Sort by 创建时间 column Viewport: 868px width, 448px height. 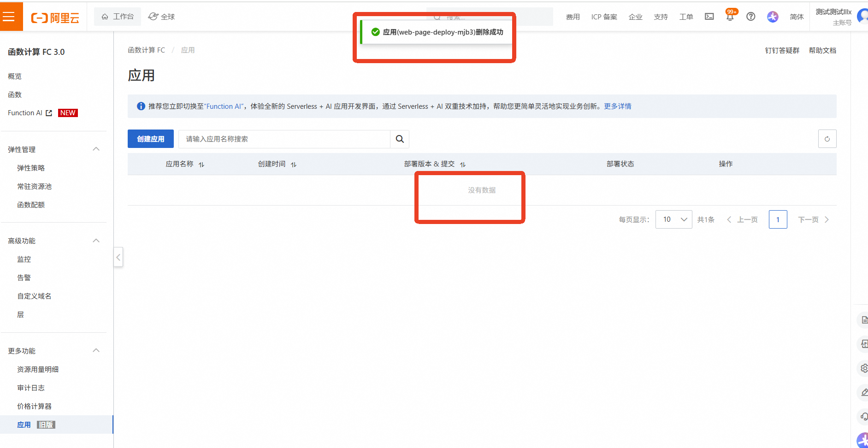(x=294, y=165)
